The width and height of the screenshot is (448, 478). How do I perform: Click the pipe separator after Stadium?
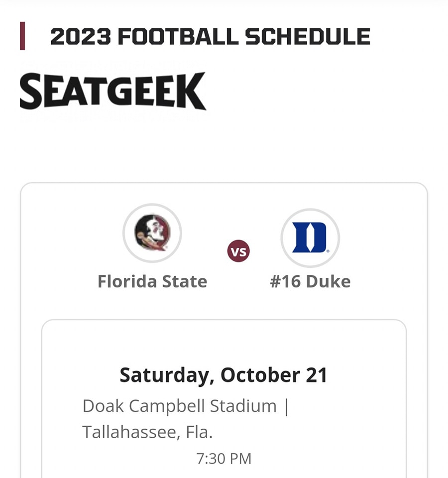point(286,406)
